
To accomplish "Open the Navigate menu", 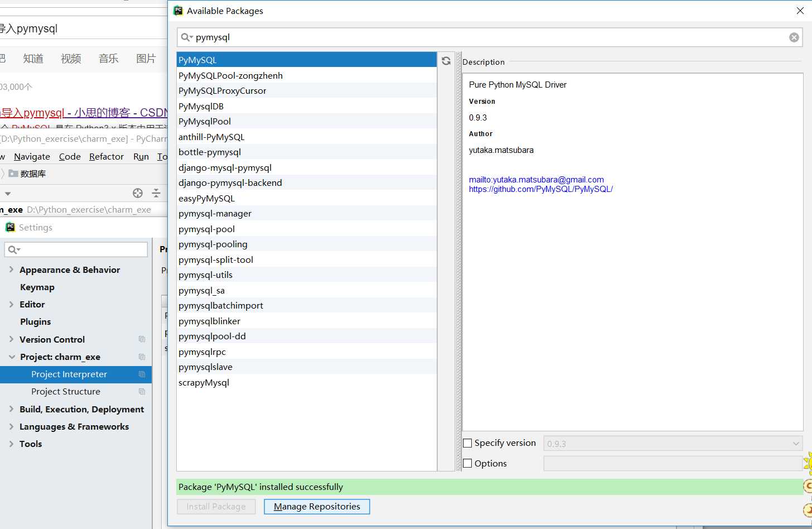I will (32, 157).
